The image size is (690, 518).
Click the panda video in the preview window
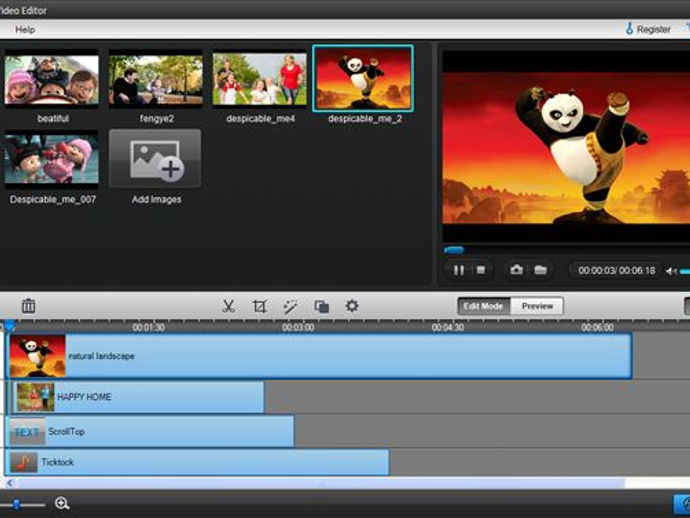[566, 148]
